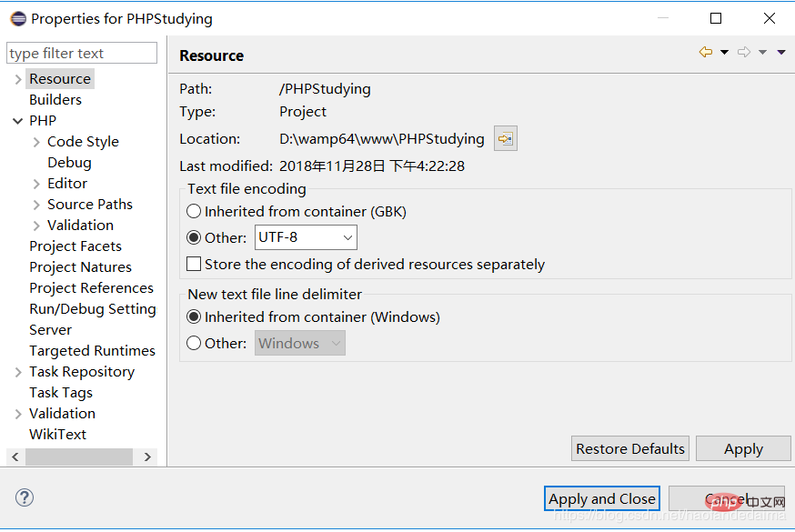Open the UTF-8 encoding combo box
Screen dimensions: 795x532
306,237
